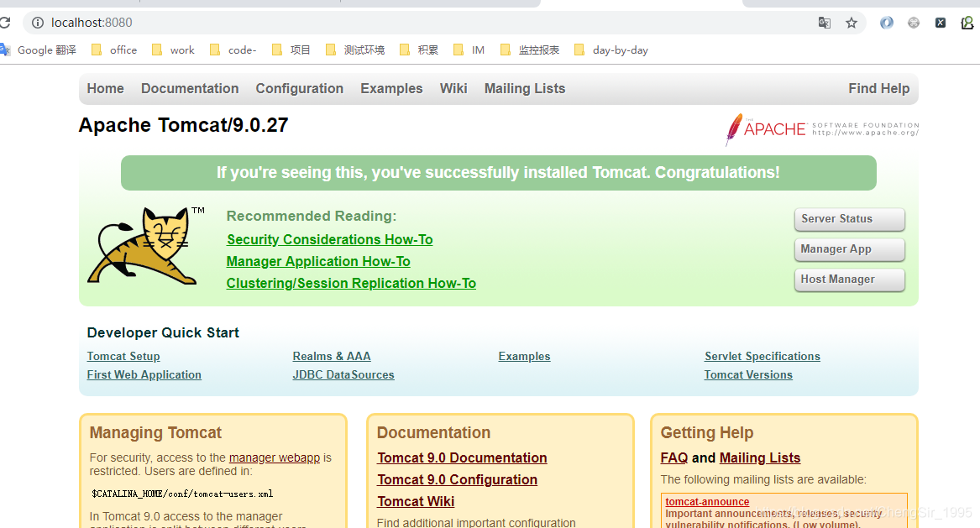Open Manager Application How-To link
The height and width of the screenshot is (528, 980).
(318, 262)
